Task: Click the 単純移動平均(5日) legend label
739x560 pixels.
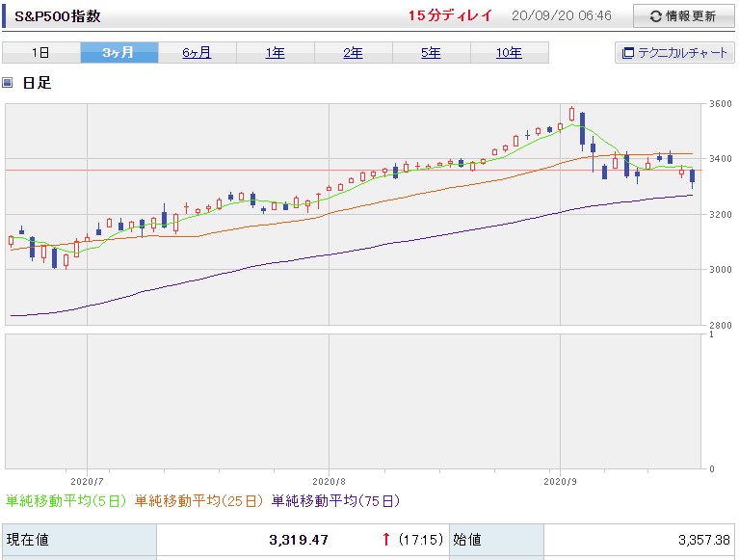Action: tap(66, 500)
